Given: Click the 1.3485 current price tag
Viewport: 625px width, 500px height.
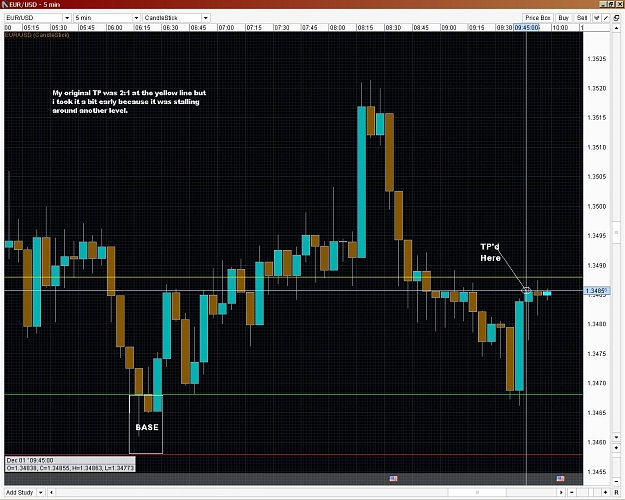Looking at the screenshot, I should click(x=597, y=291).
